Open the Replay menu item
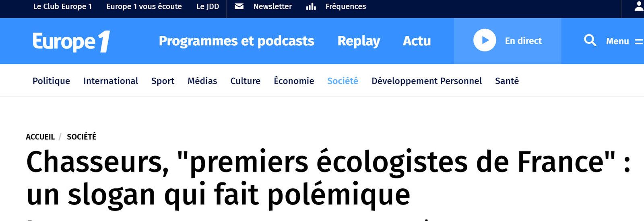The image size is (644, 221). tap(359, 41)
